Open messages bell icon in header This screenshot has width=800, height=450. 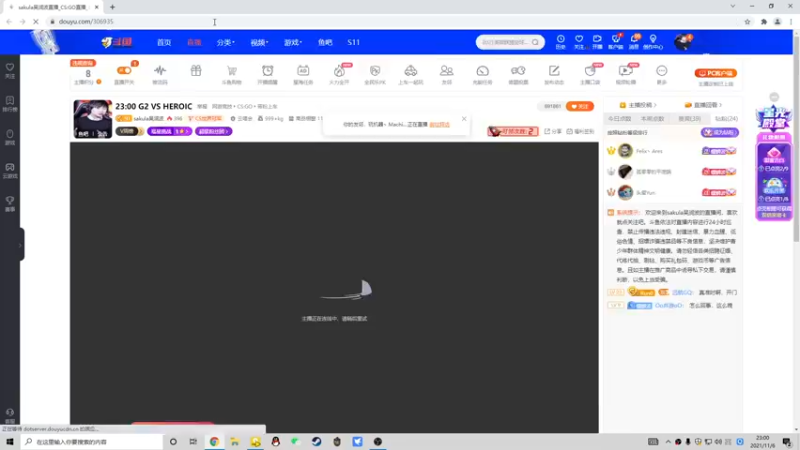click(634, 42)
